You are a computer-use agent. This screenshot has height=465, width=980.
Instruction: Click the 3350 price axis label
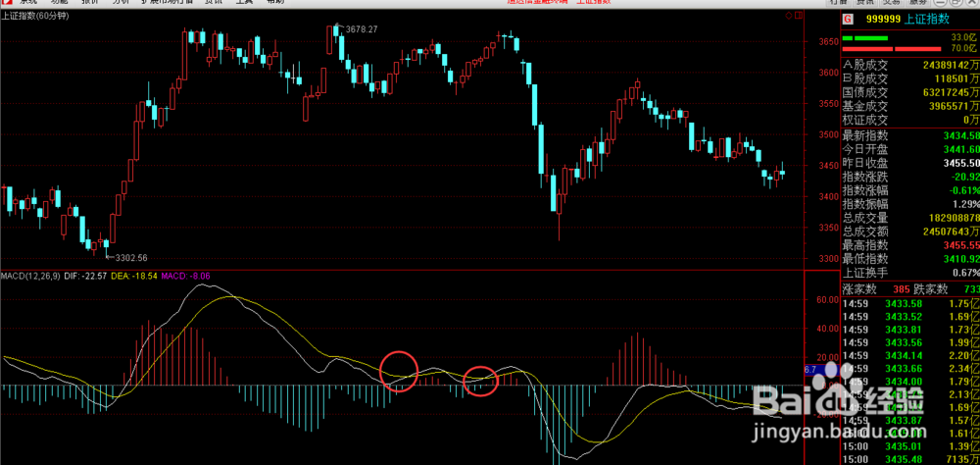tap(827, 228)
